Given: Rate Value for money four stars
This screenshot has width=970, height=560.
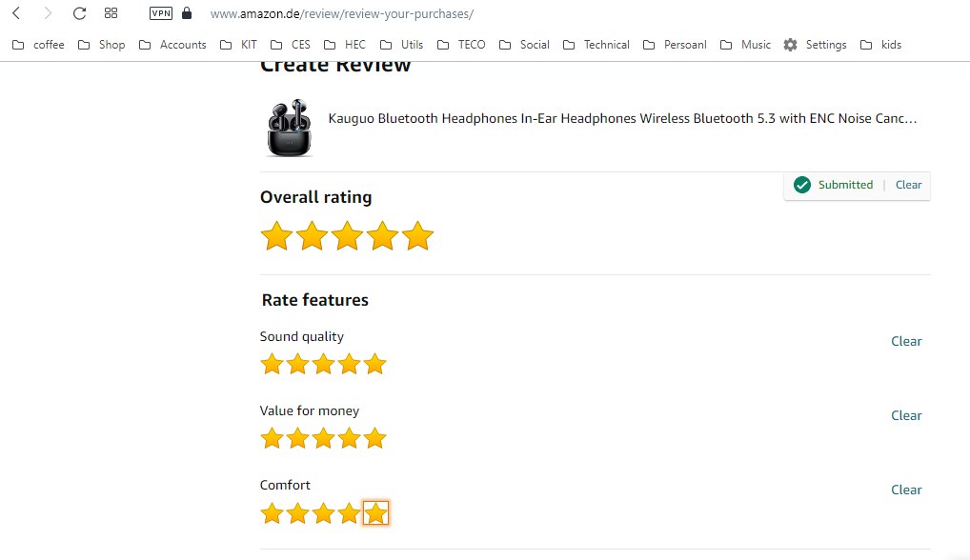Looking at the screenshot, I should pyautogui.click(x=349, y=438).
